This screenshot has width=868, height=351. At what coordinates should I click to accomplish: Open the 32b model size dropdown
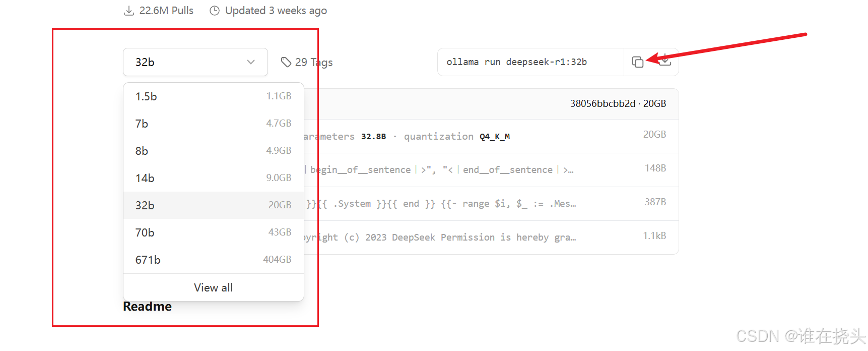(x=195, y=62)
